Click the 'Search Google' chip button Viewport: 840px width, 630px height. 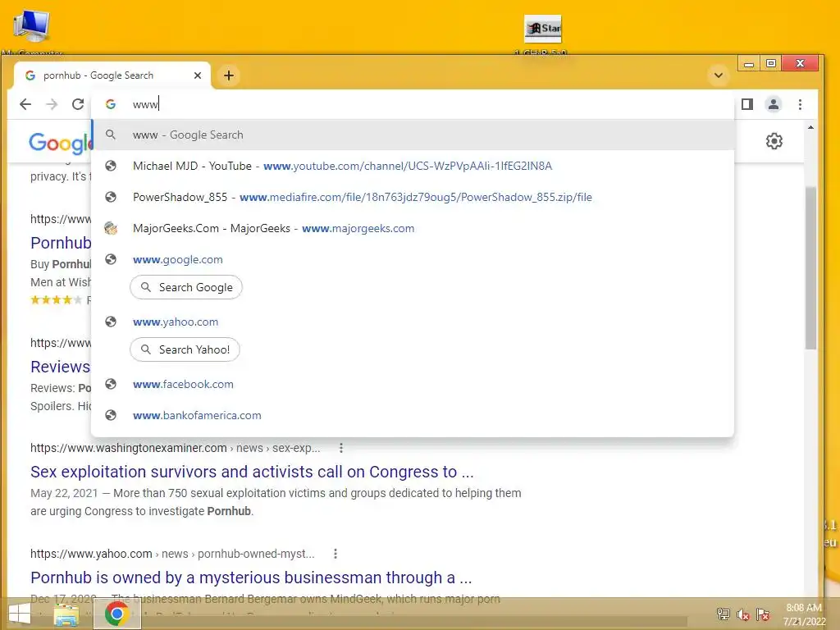(186, 287)
